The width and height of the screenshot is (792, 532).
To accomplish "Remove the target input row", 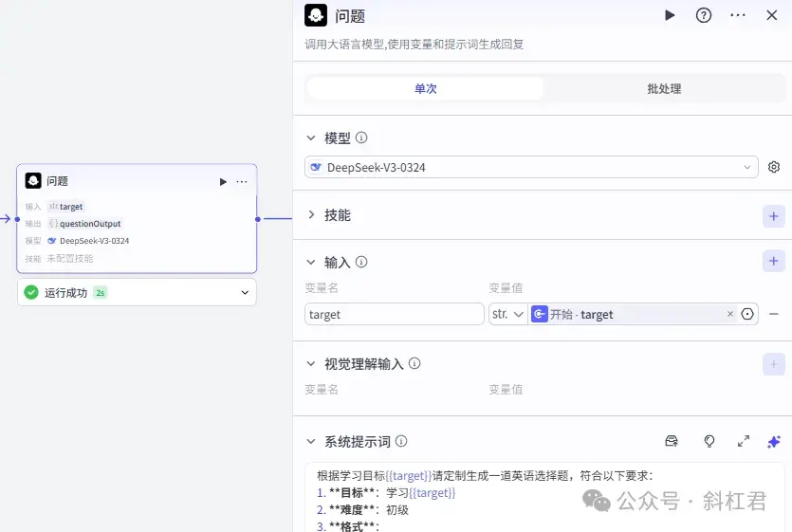I will coord(773,314).
